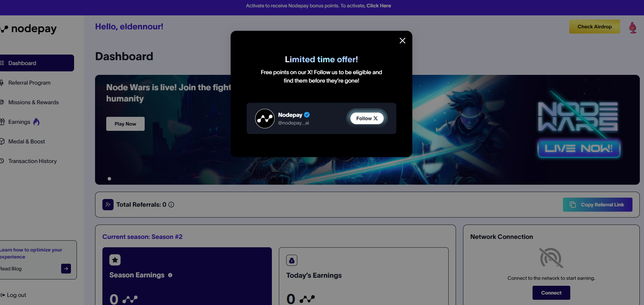Open Referral Program in sidebar
644x305 pixels.
coord(29,83)
